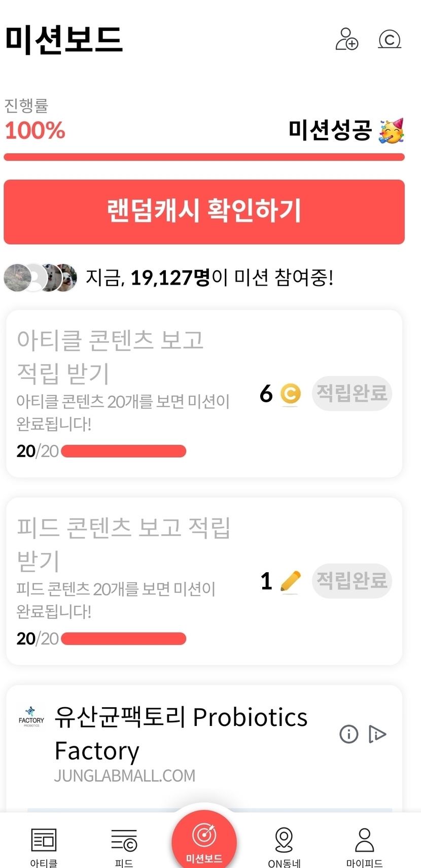421x868 pixels.
Task: Tap 적립완료 on the article mission
Action: (352, 393)
